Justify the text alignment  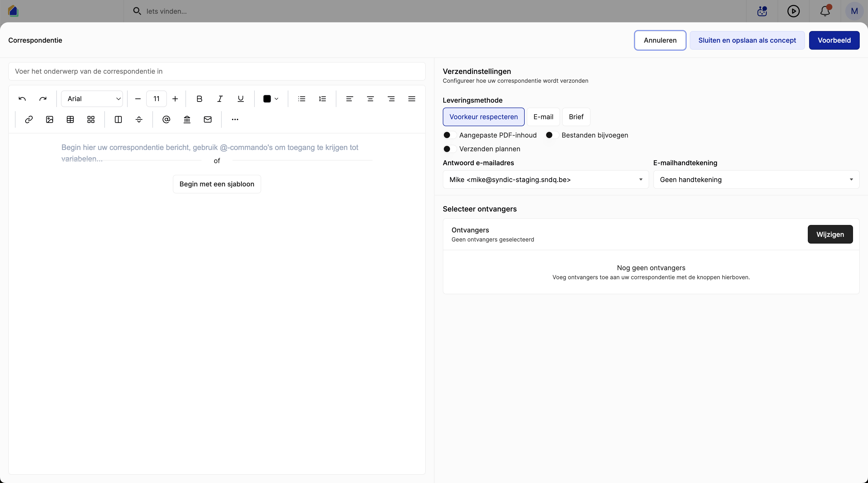412,99
